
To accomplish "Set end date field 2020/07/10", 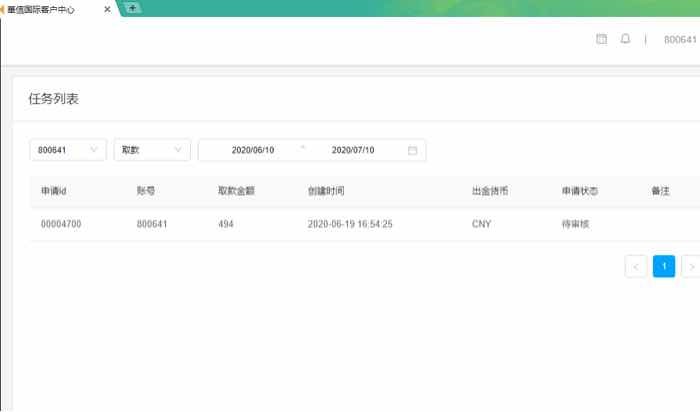I will pyautogui.click(x=353, y=150).
